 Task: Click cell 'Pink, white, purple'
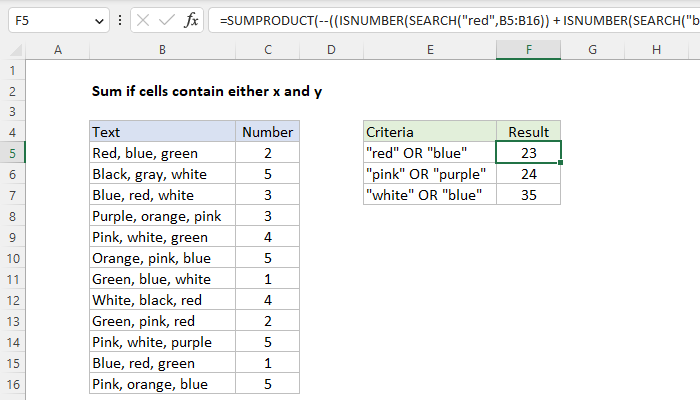162,342
